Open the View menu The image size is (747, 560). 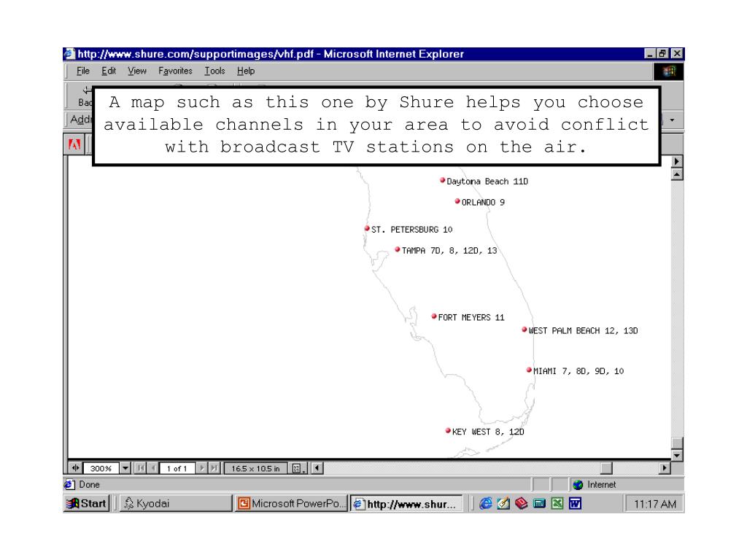136,71
